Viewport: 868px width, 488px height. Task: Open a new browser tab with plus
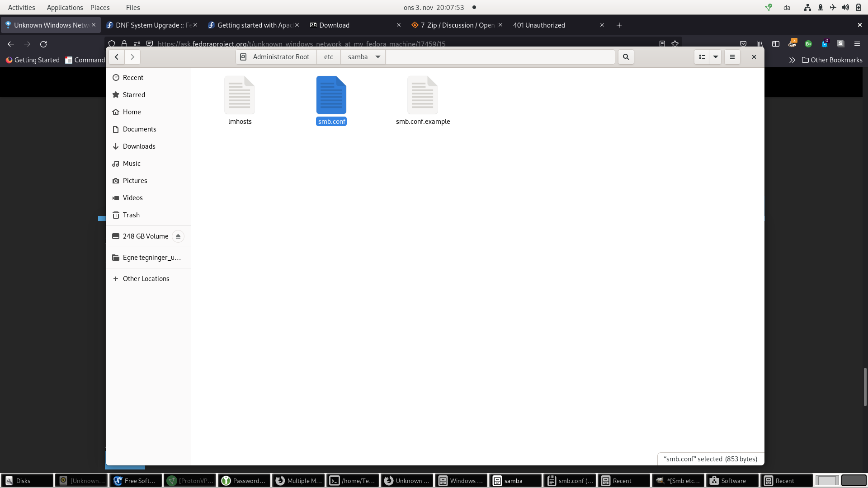(x=619, y=25)
